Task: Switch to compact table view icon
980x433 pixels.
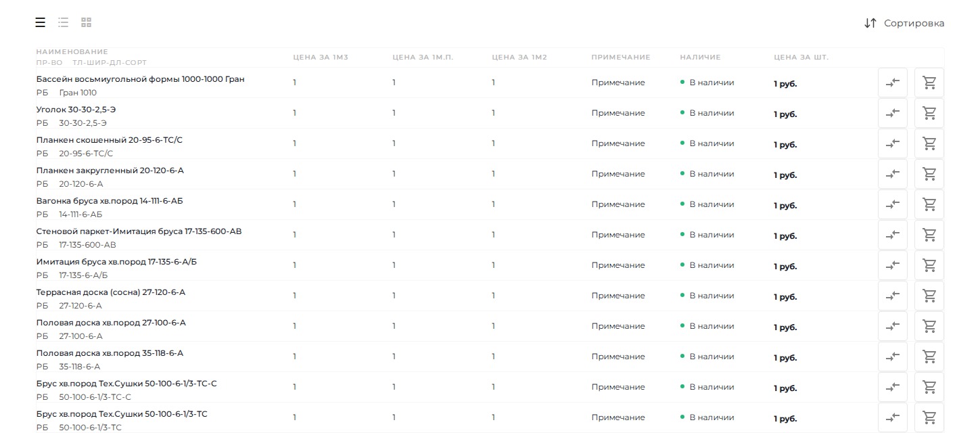Action: coord(41,23)
